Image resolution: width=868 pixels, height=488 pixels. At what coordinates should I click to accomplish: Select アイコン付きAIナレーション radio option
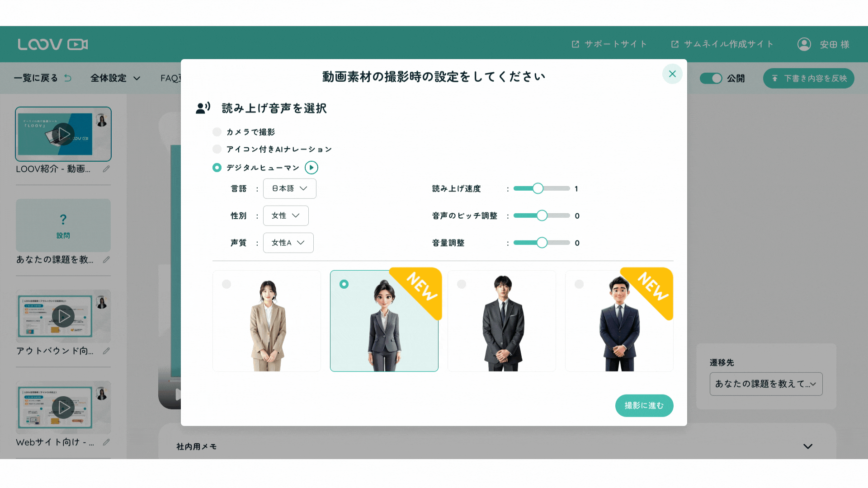pyautogui.click(x=217, y=149)
